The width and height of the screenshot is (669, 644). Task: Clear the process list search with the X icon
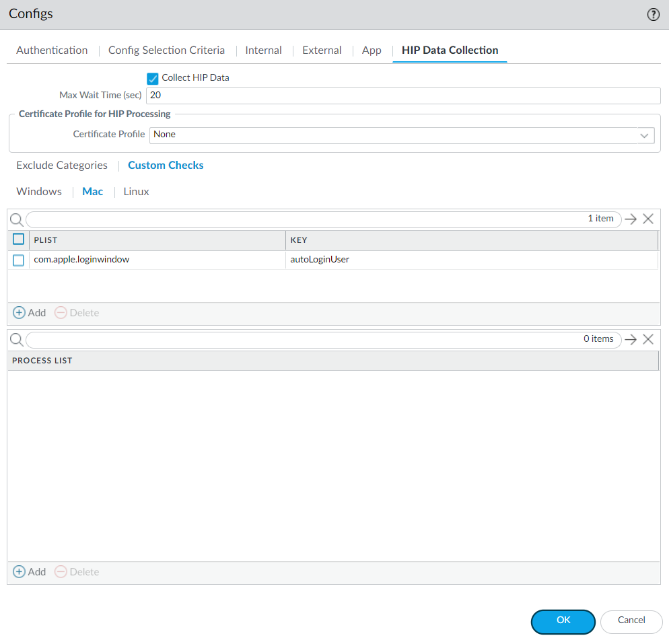pos(648,339)
